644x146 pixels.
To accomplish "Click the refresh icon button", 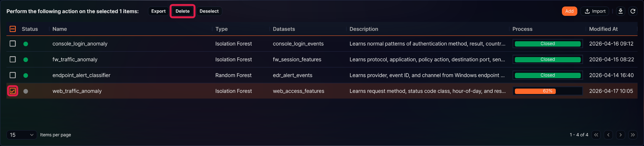I will coord(633,11).
